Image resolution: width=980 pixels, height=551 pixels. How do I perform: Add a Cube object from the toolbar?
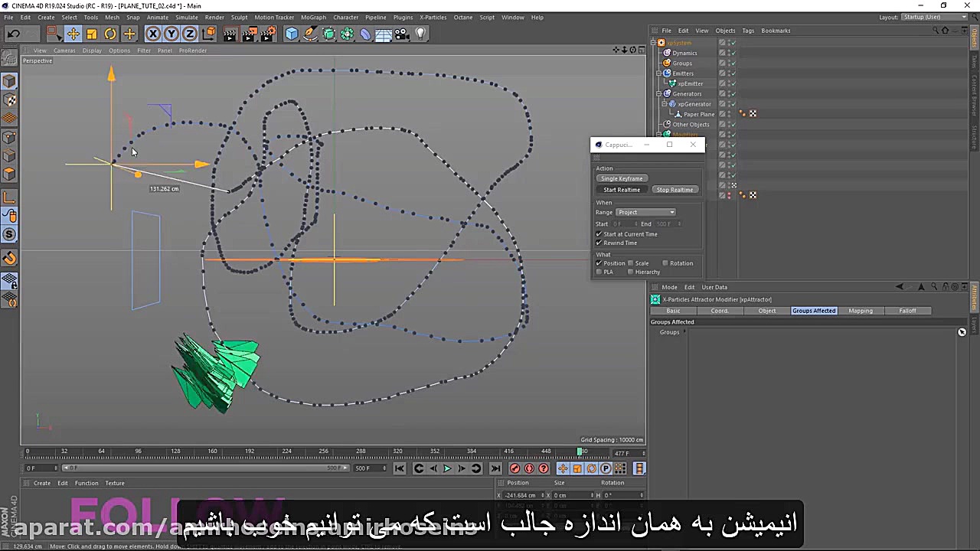click(292, 33)
